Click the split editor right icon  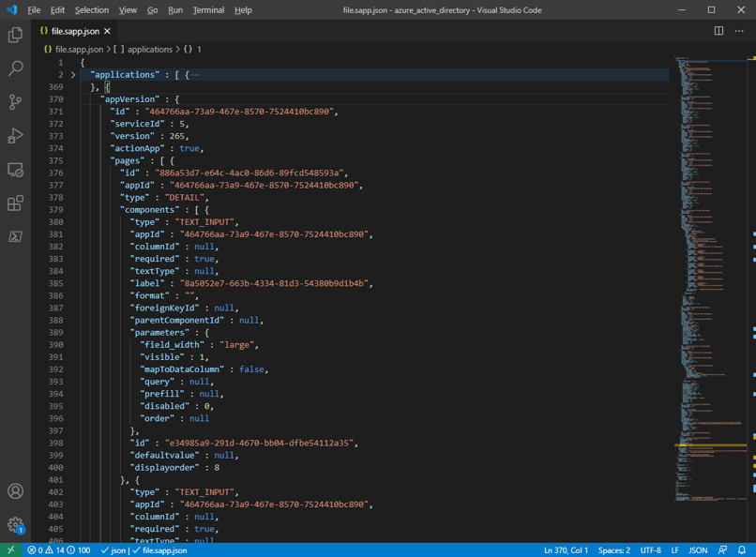(718, 31)
